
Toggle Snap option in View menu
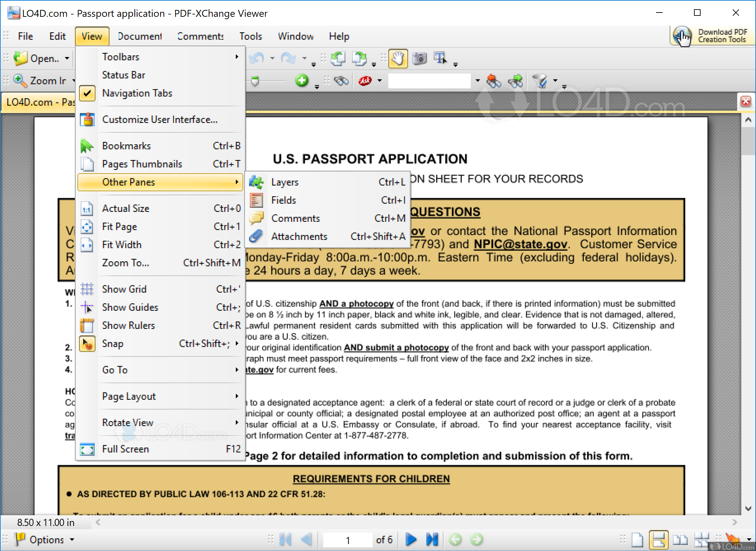coord(160,343)
